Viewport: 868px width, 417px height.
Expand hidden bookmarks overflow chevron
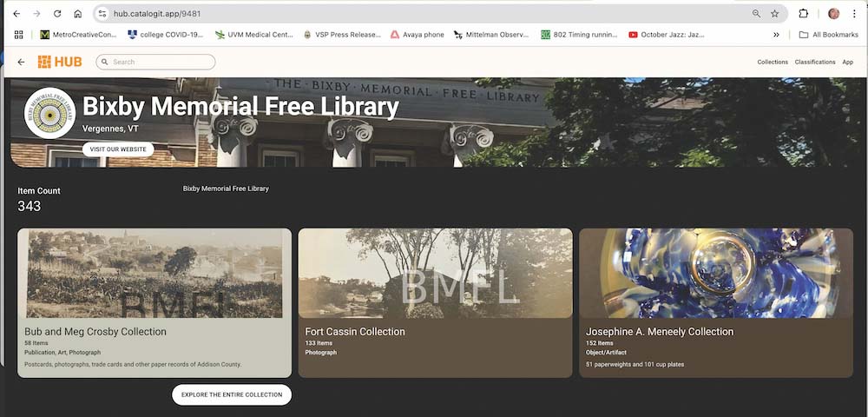tap(776, 35)
